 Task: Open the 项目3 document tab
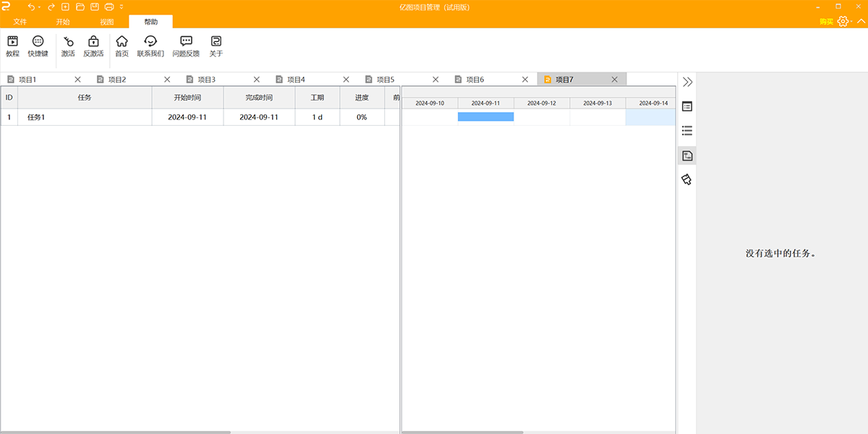(207, 80)
